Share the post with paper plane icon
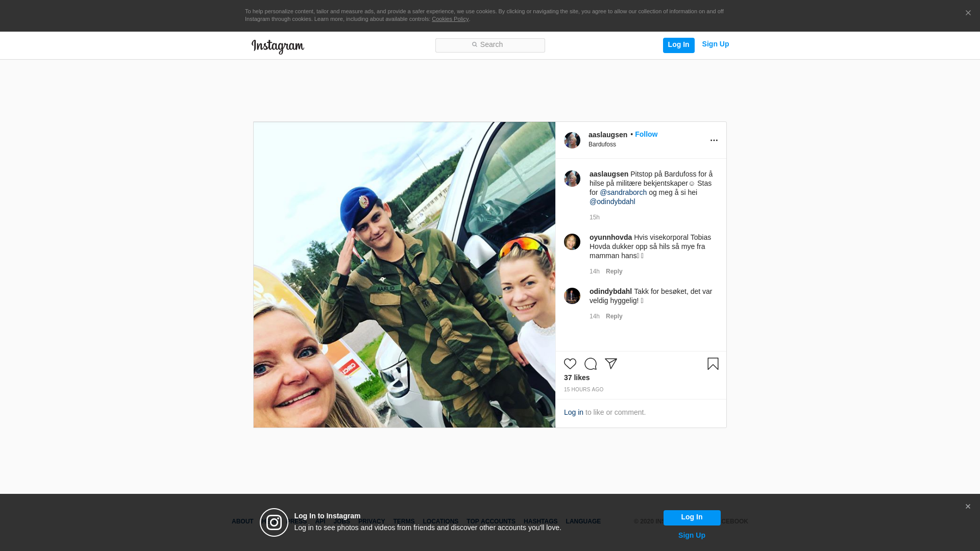 pos(611,364)
